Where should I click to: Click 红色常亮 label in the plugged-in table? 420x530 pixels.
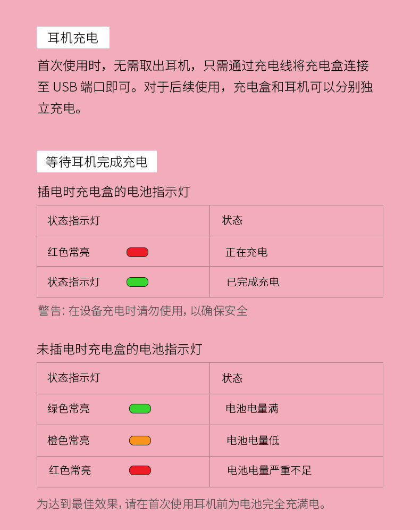69,252
